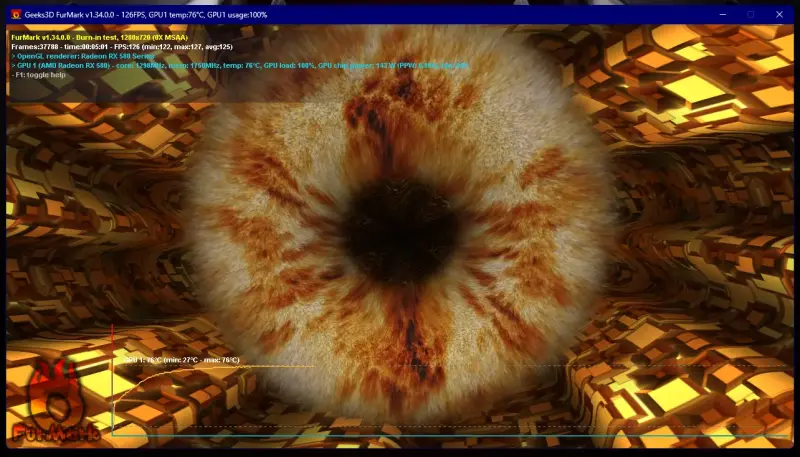Click the 'GPU 1: 76°C (min: 27°C - max: 76°C)' graph label
The height and width of the screenshot is (457, 800).
pos(182,360)
